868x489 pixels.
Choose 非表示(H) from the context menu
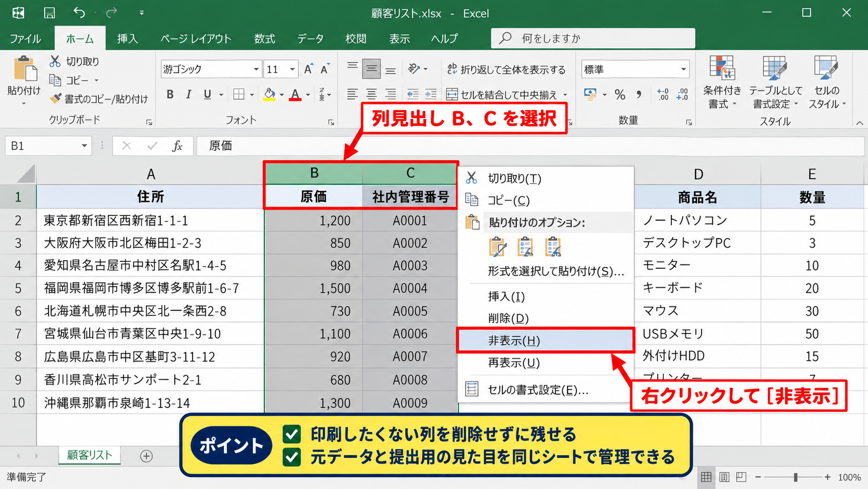click(545, 340)
